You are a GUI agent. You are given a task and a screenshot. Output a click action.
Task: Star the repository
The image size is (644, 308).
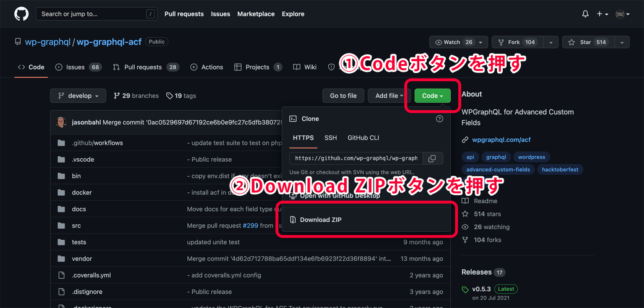(588, 42)
